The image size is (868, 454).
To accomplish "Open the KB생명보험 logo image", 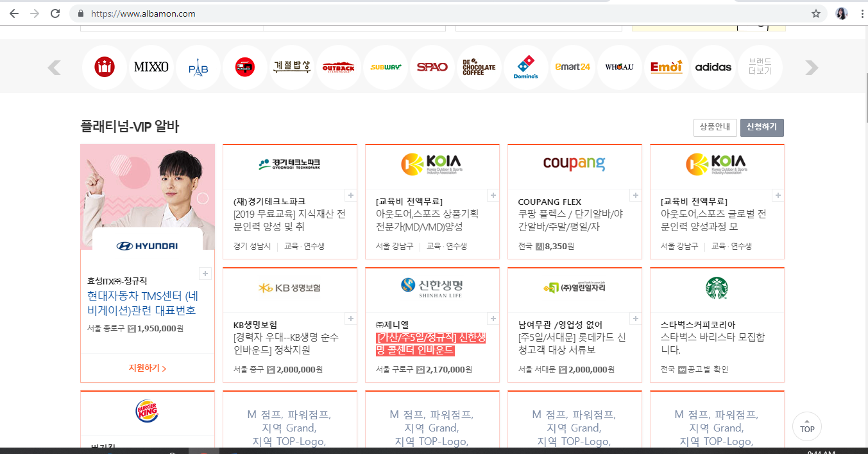I will (290, 288).
